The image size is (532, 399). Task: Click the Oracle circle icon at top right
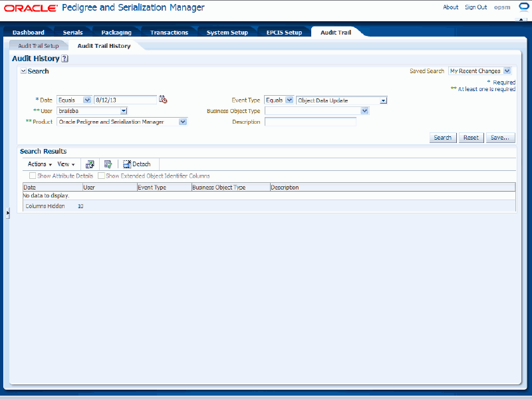click(524, 7)
